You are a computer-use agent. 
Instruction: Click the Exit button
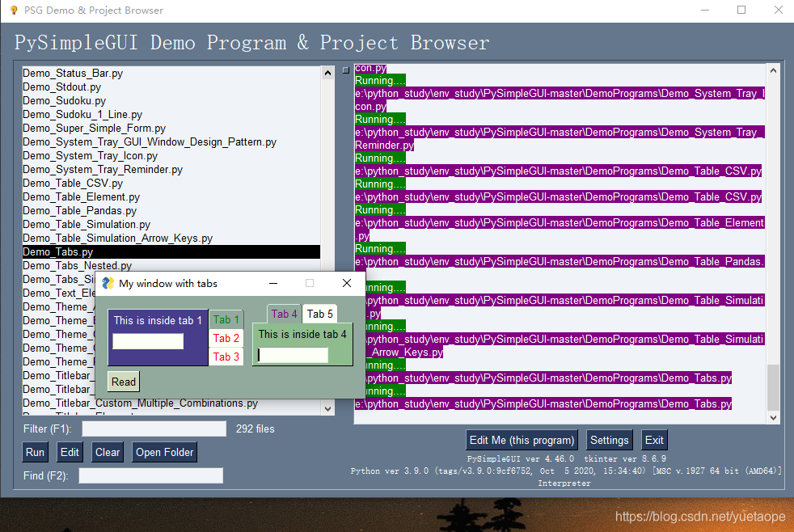click(x=654, y=440)
